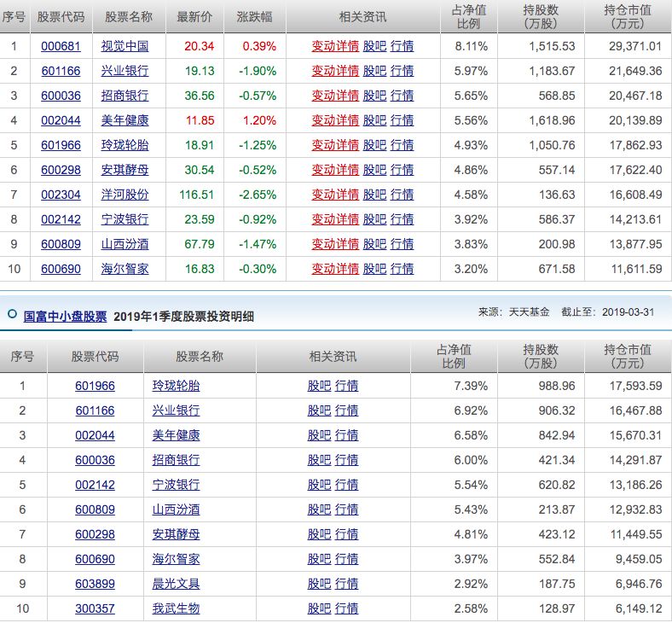The width and height of the screenshot is (672, 623).
Task: Open 股吧 link in bottom table's 美年健康 row
Action: pyautogui.click(x=319, y=435)
